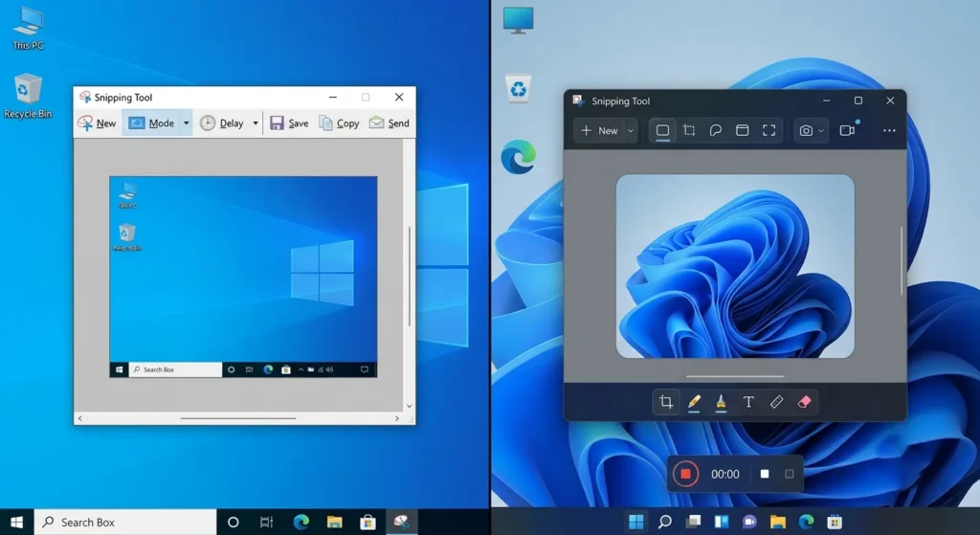Open the Windows 11 Start button
The width and height of the screenshot is (980, 535).
point(636,522)
